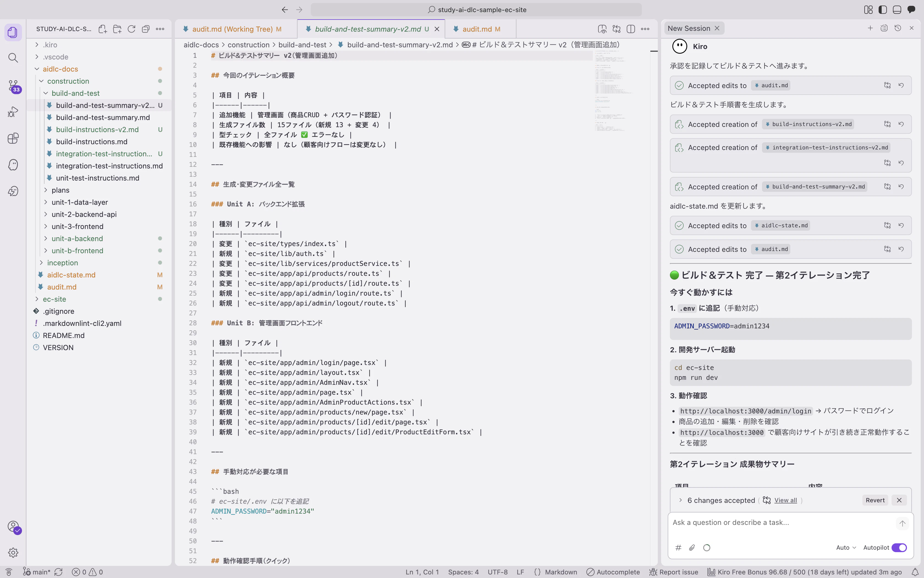Collapse the aidlc-docs folder
Image resolution: width=924 pixels, height=578 pixels.
tap(37, 69)
